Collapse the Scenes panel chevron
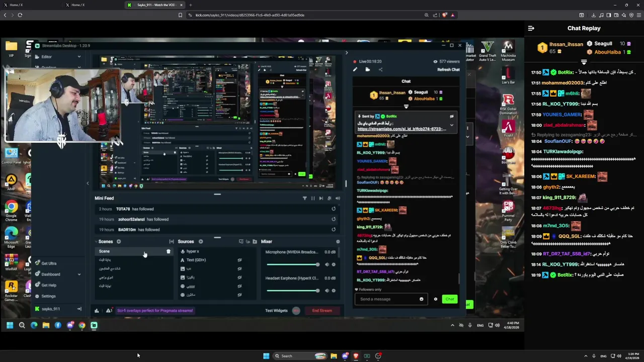Screen dimensions: 644x362 (x=96, y=241)
